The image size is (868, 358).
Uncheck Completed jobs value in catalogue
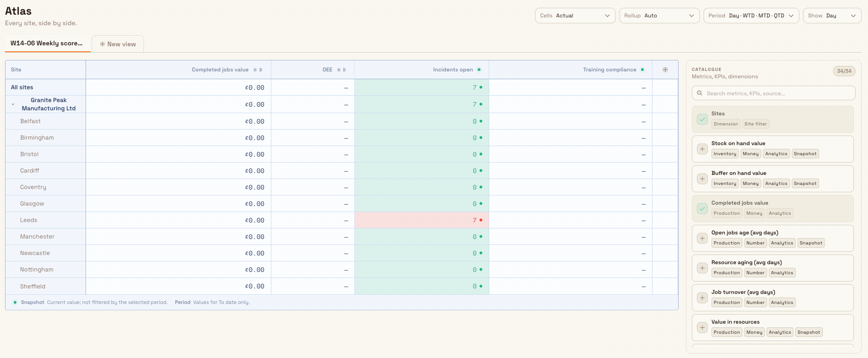[702, 209]
